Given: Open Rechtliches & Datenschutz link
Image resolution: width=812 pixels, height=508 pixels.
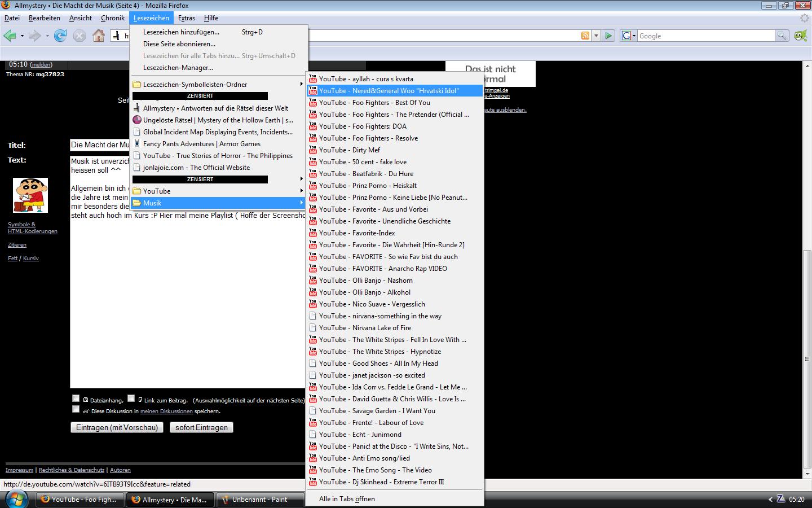Looking at the screenshot, I should pyautogui.click(x=72, y=470).
